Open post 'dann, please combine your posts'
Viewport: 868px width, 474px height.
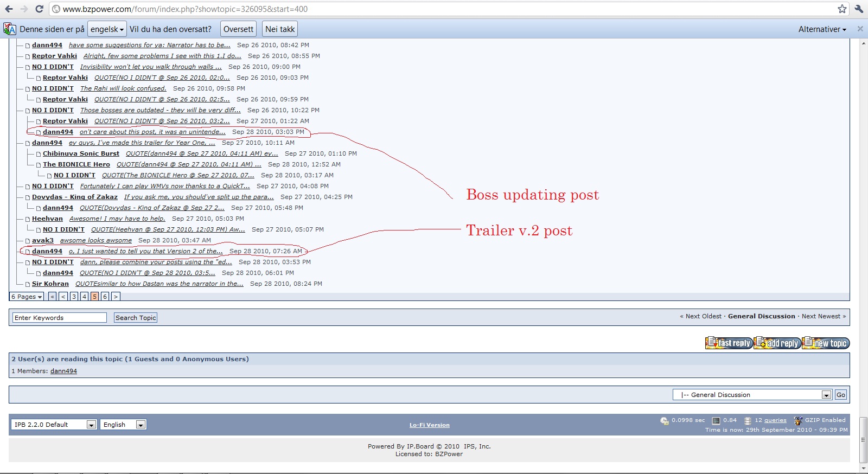[x=156, y=262]
